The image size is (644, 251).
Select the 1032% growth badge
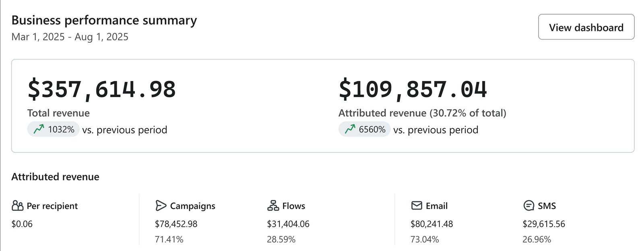[54, 129]
